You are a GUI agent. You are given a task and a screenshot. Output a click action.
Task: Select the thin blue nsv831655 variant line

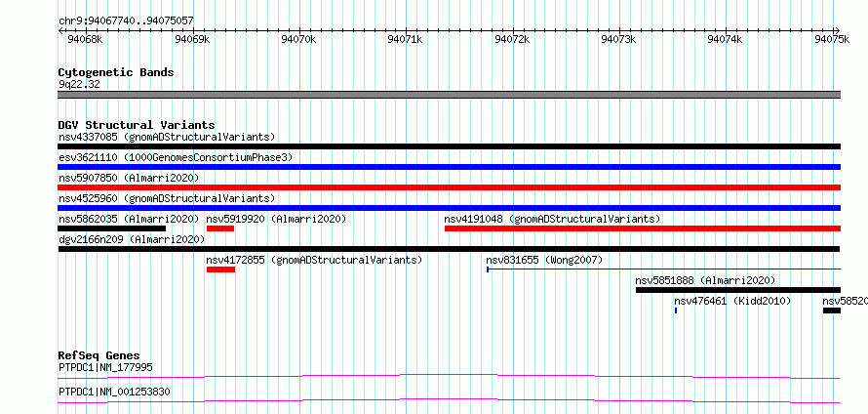pyautogui.click(x=664, y=269)
